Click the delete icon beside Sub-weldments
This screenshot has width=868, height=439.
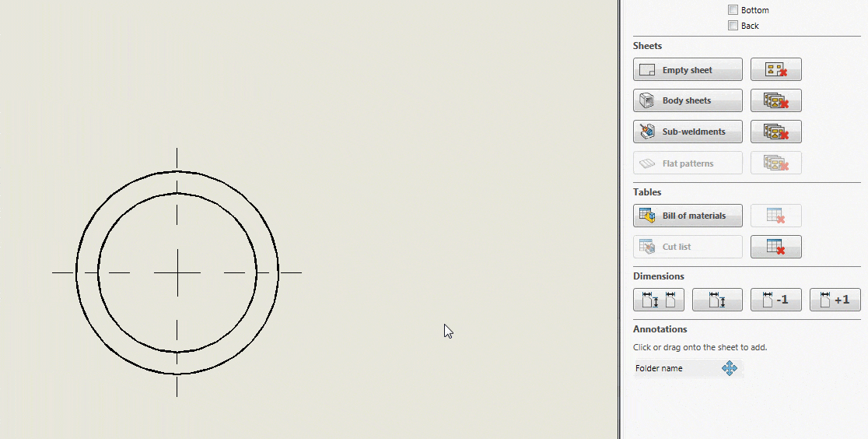(775, 132)
